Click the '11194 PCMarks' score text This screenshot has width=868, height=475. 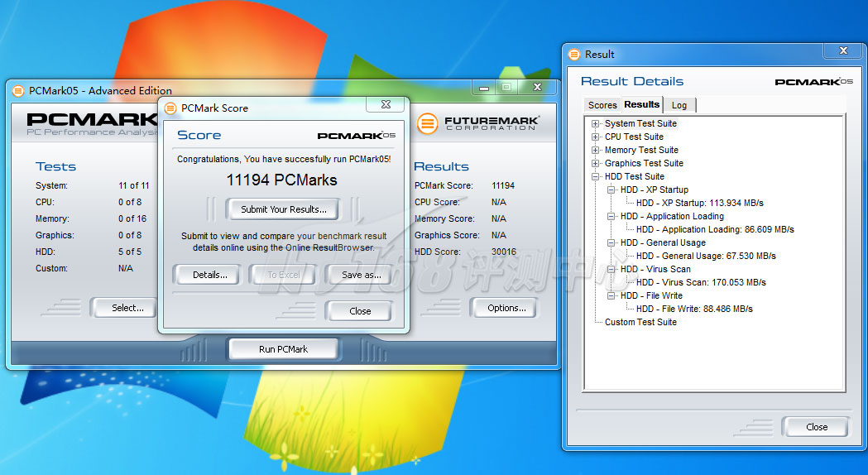(x=282, y=180)
